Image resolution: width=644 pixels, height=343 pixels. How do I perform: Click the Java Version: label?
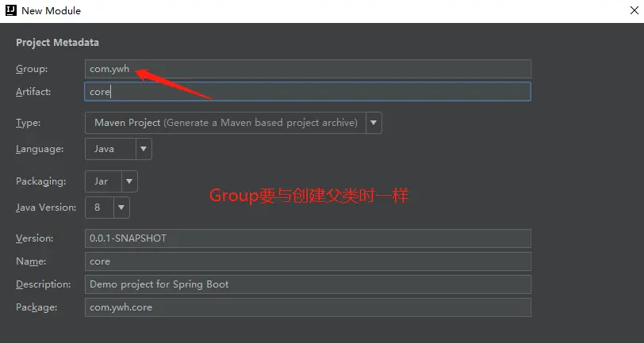coord(46,208)
